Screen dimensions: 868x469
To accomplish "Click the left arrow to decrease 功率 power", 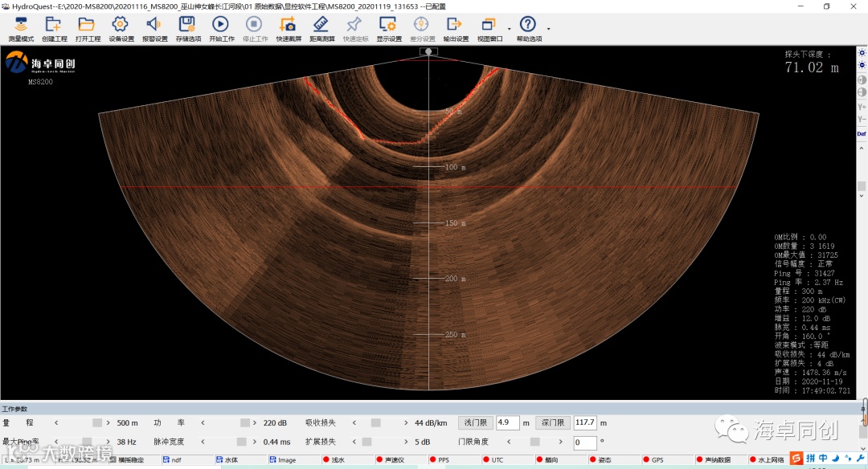I will pyautogui.click(x=203, y=422).
